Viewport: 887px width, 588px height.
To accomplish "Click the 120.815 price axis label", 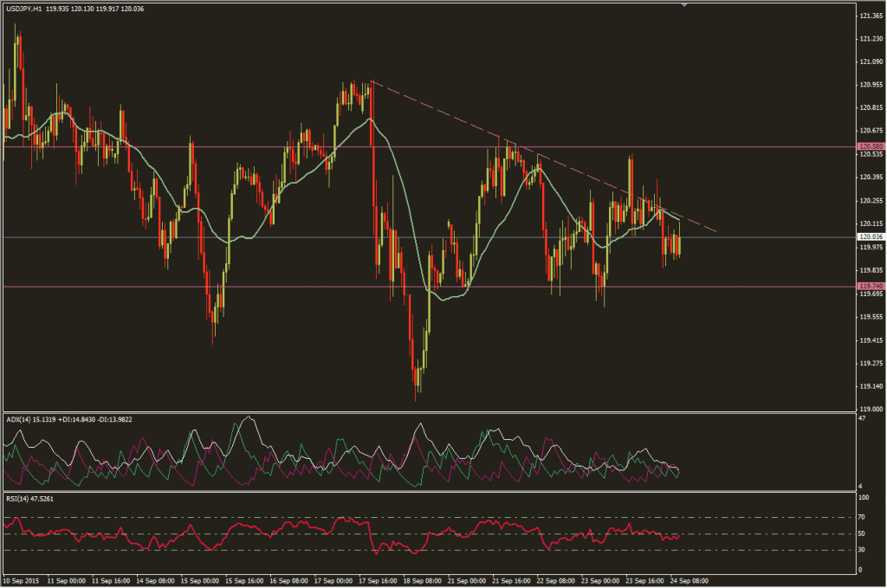I will click(871, 107).
